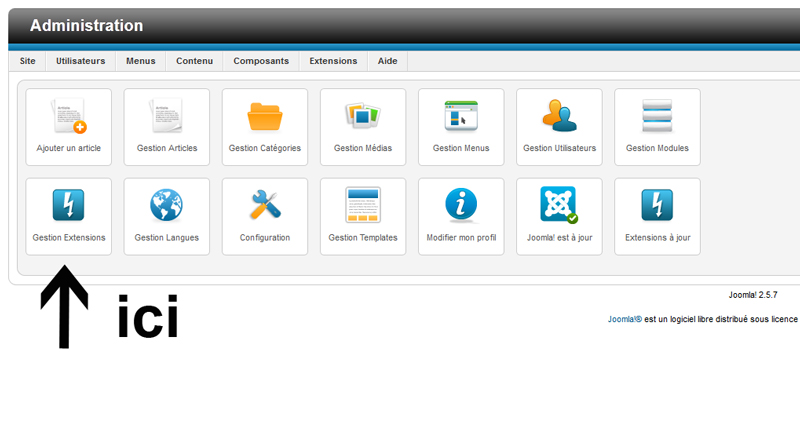
Task: Open the Gestion Menus icon
Action: point(460,118)
